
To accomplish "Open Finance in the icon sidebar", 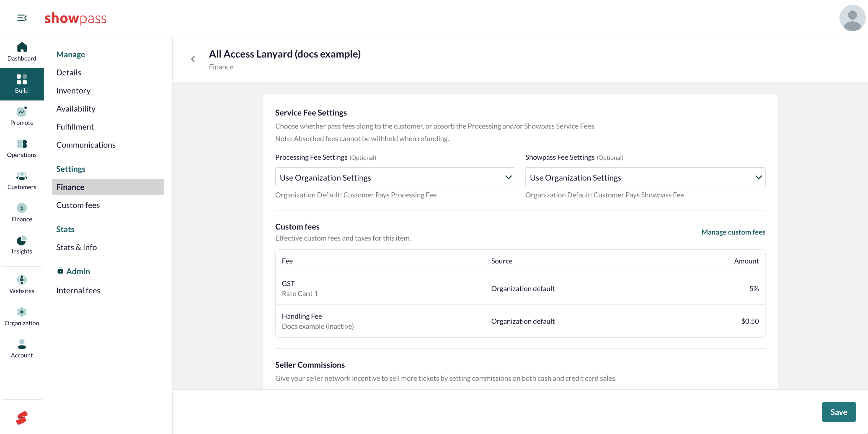I will click(22, 213).
